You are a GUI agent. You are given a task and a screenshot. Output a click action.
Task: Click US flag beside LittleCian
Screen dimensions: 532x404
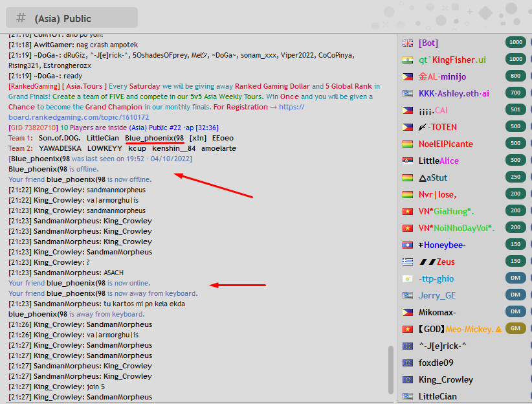coord(408,396)
